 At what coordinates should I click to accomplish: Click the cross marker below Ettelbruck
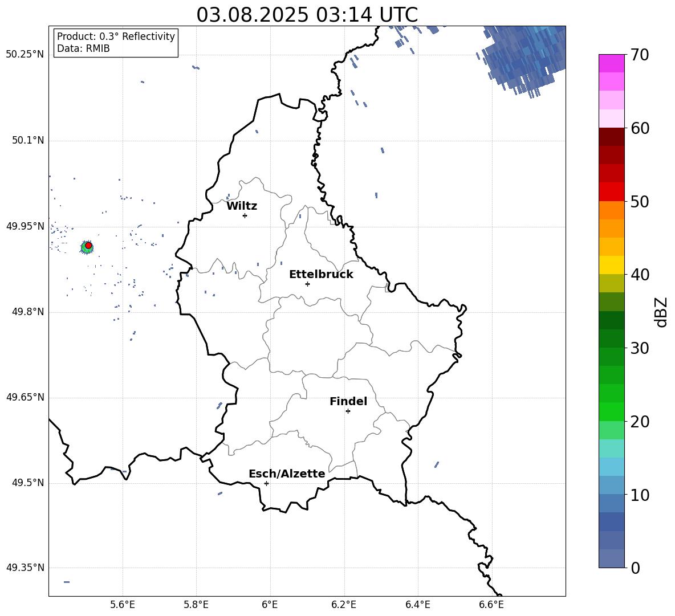tap(307, 284)
